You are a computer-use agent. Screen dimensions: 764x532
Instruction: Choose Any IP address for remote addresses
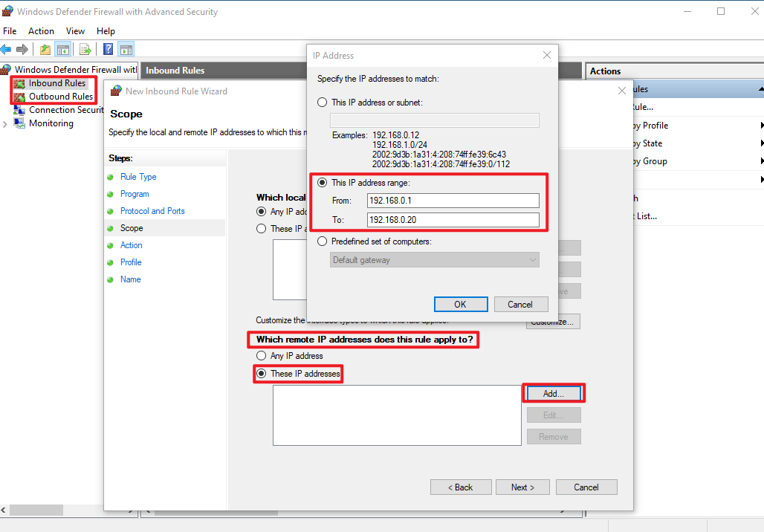pyautogui.click(x=262, y=356)
